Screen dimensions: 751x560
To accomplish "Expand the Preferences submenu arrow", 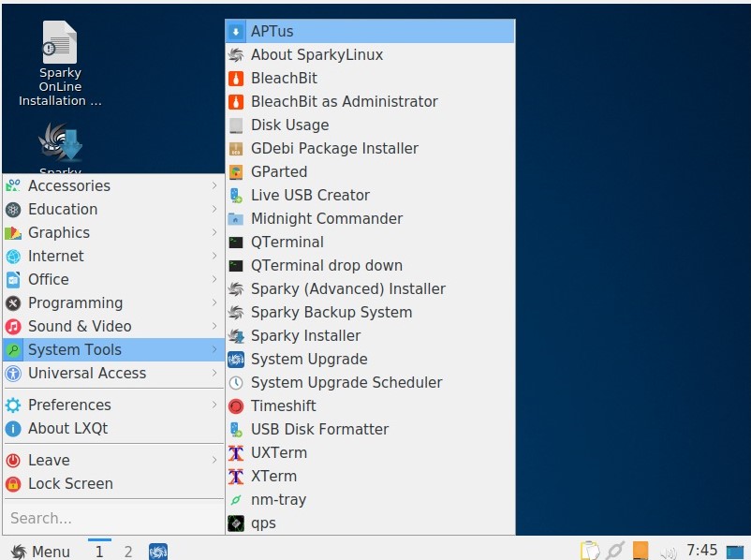I will (214, 405).
